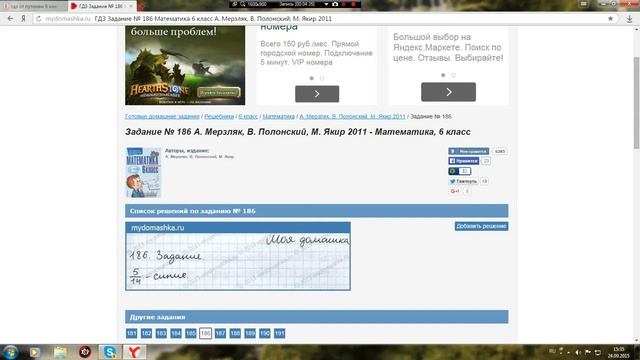Open Skype from the taskbar
The width and height of the screenshot is (640, 360).
(x=109, y=352)
